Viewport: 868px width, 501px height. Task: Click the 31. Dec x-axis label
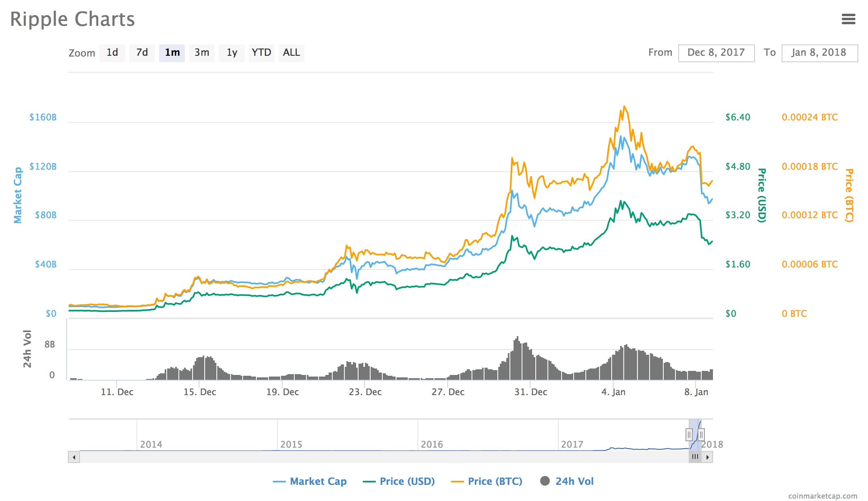(x=530, y=392)
